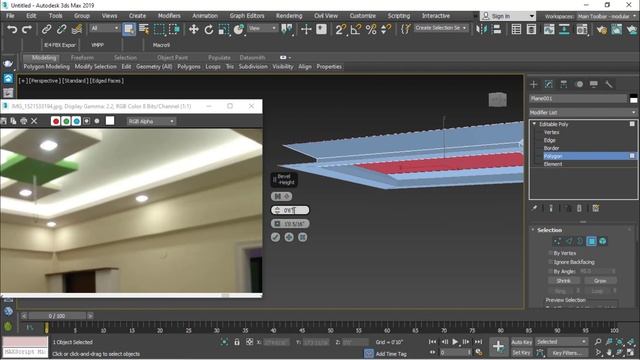Check the By Vertex checkbox
The height and width of the screenshot is (360, 640).
tap(550, 253)
